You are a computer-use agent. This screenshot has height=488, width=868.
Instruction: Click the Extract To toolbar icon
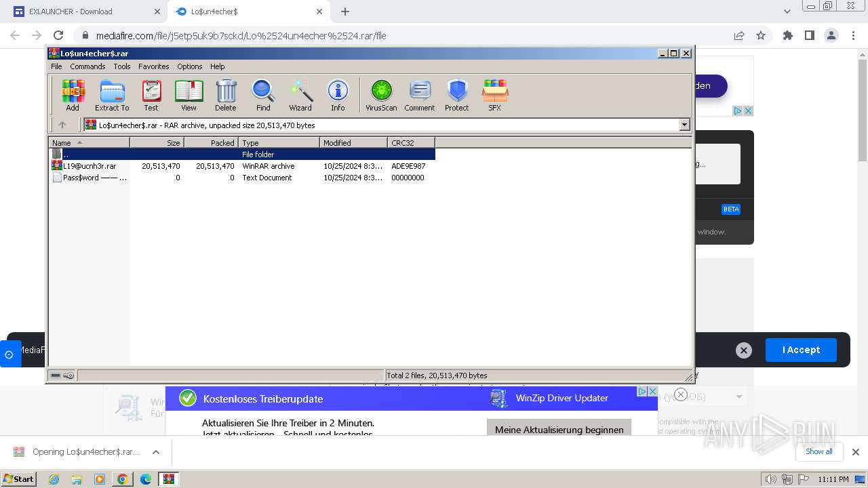(112, 96)
